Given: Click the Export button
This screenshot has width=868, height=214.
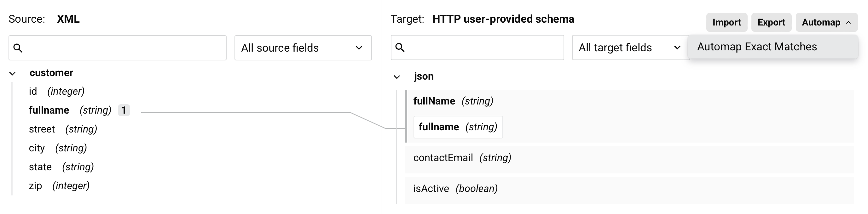Looking at the screenshot, I should [x=771, y=23].
